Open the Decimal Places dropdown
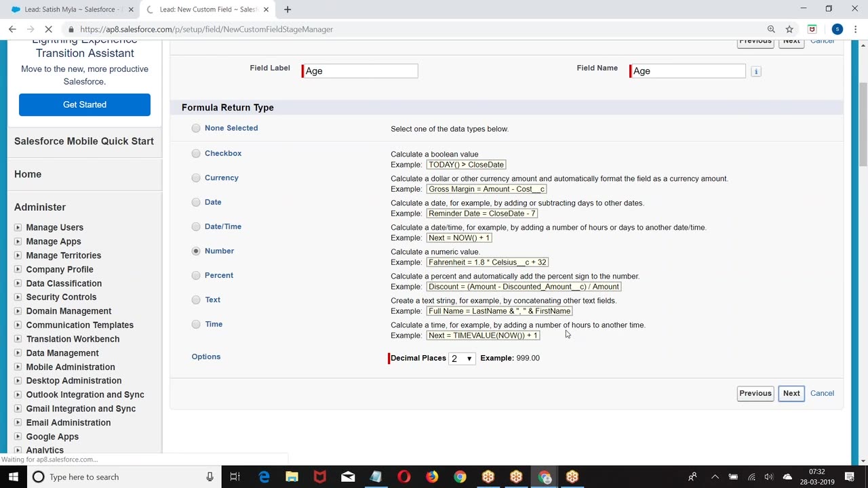 click(462, 359)
